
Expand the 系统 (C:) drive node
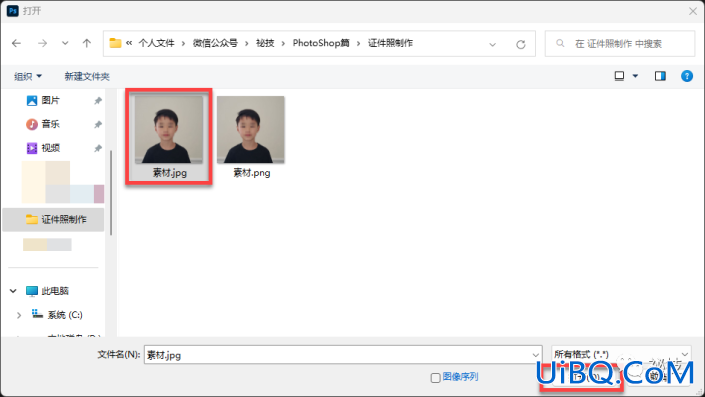tap(19, 315)
